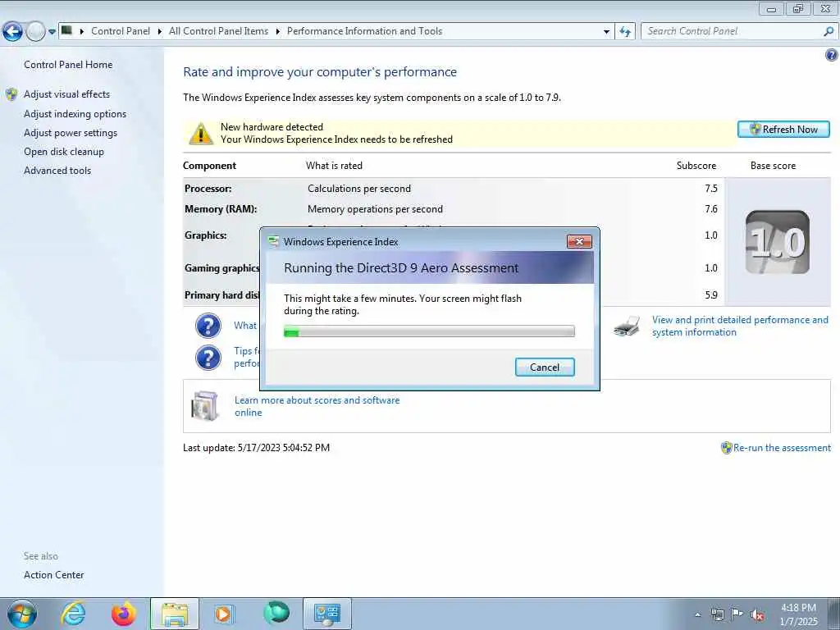The width and height of the screenshot is (840, 630).
Task: Open Adjust indexing options link
Action: 75,114
